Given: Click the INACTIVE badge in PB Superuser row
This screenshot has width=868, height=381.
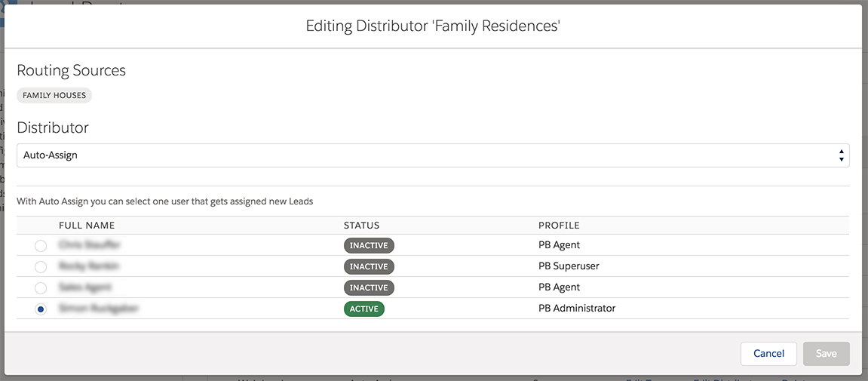Looking at the screenshot, I should [x=369, y=266].
